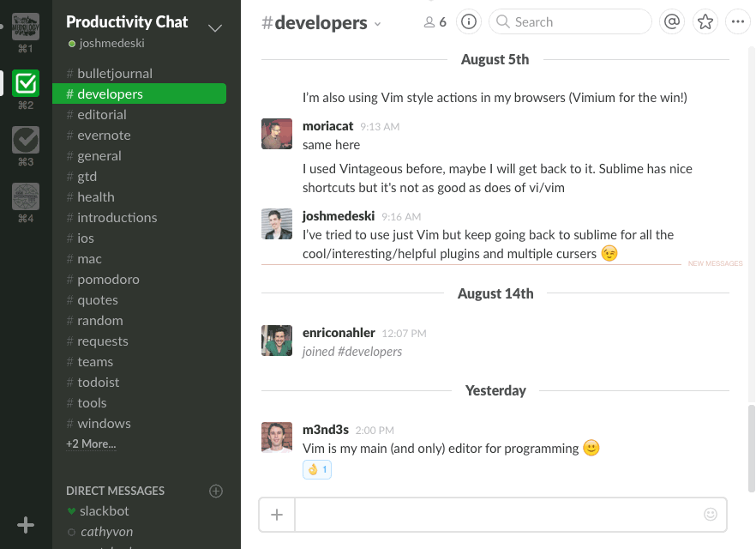Viewport: 756px width, 549px height.
Task: Attach a file using plus button
Action: pyautogui.click(x=277, y=515)
